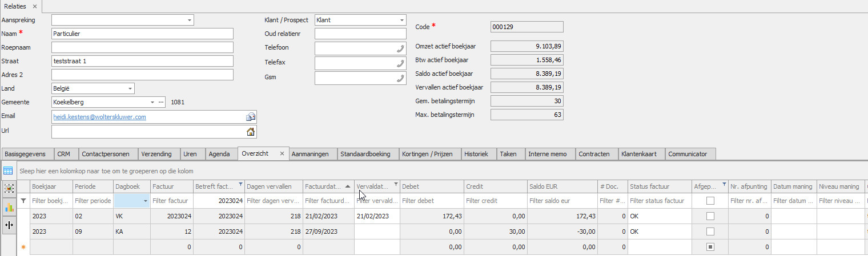Open the Verzending tab

(159, 154)
